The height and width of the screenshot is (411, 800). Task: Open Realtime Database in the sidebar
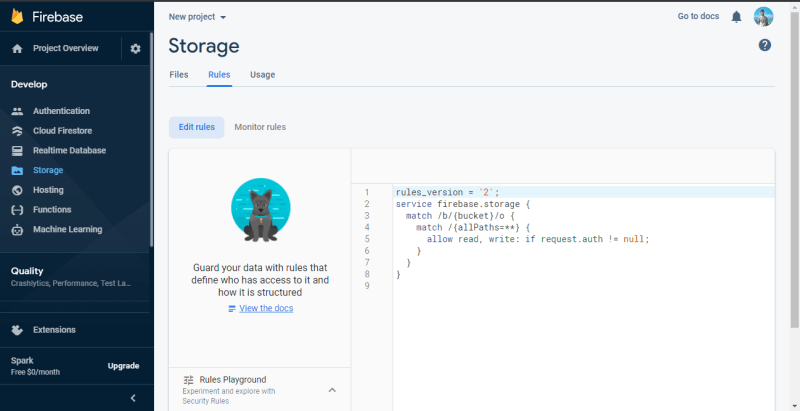[69, 151]
